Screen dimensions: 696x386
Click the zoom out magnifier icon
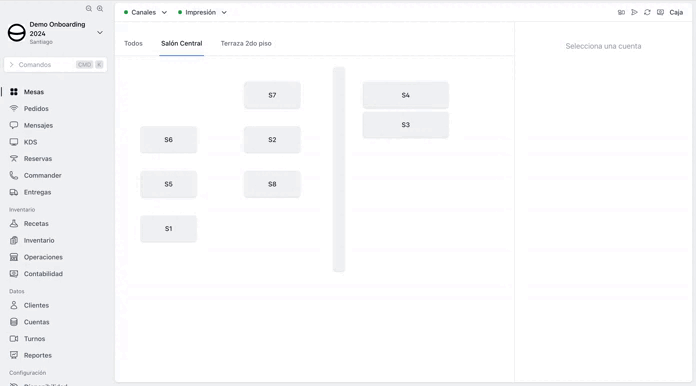89,8
